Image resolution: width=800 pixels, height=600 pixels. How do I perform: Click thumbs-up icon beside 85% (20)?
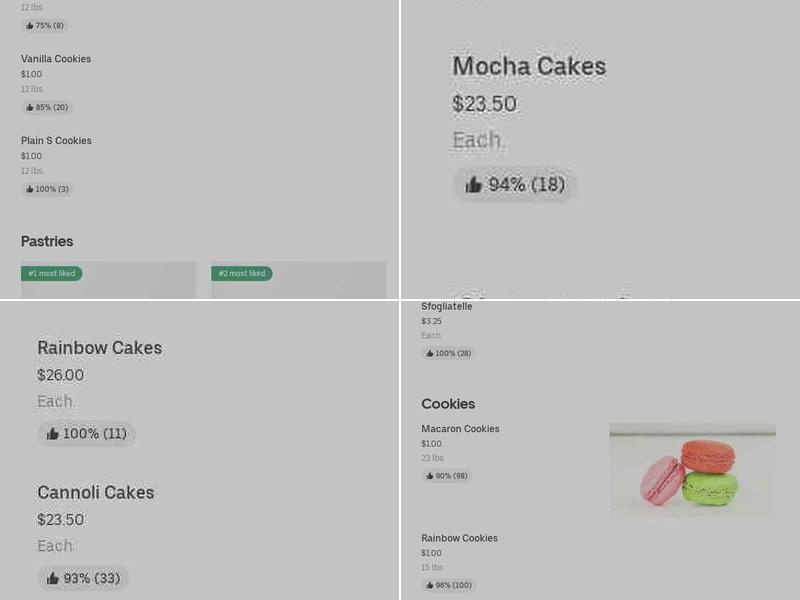30,108
